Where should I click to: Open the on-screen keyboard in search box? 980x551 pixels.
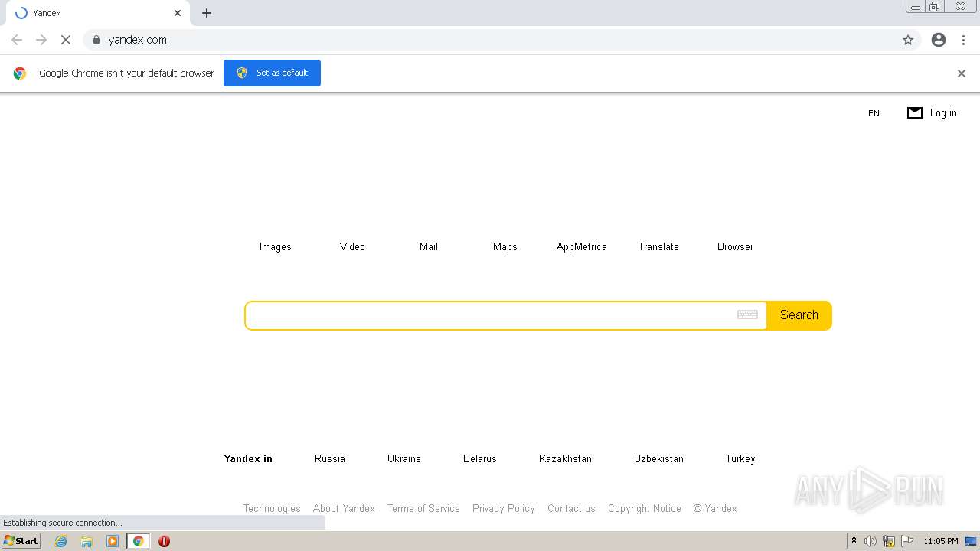tap(747, 315)
